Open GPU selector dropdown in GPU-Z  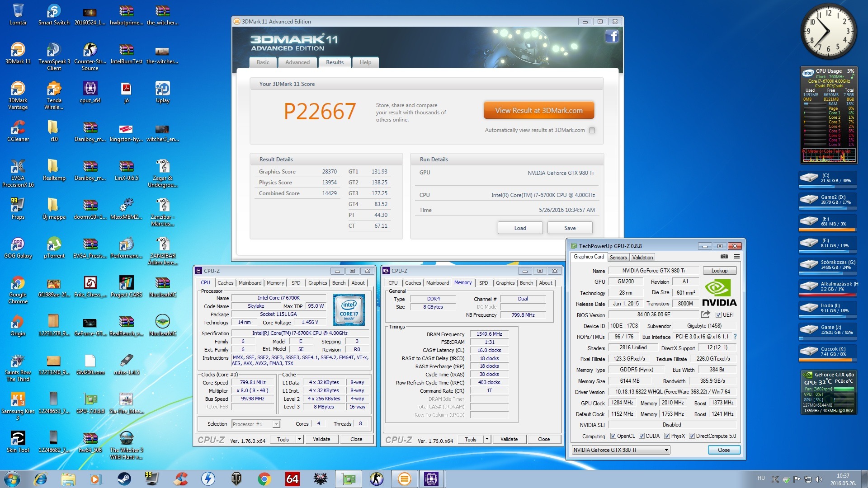[621, 450]
